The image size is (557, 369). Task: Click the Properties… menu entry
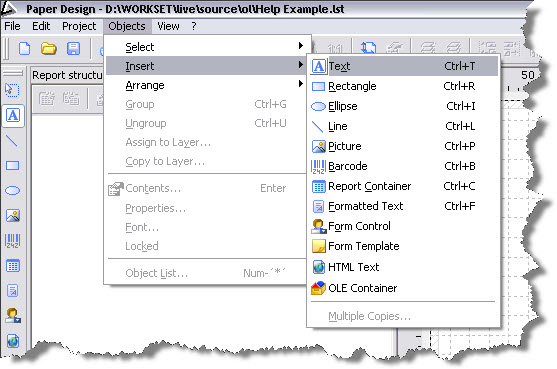[207, 208]
